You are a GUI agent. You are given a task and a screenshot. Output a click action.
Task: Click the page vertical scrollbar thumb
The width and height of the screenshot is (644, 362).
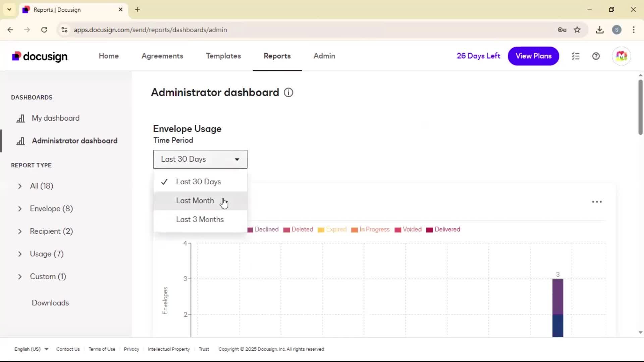(x=640, y=107)
